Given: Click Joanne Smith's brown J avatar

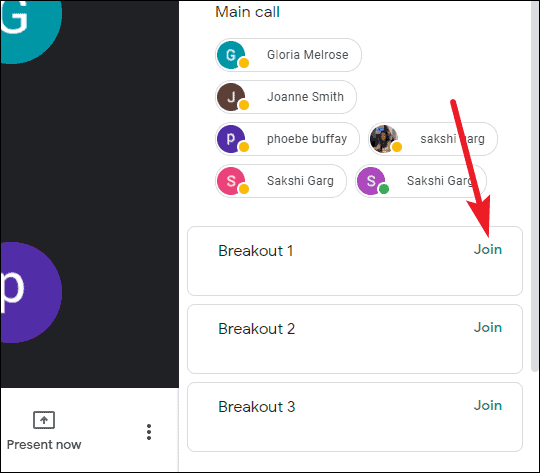Looking at the screenshot, I should click(231, 97).
